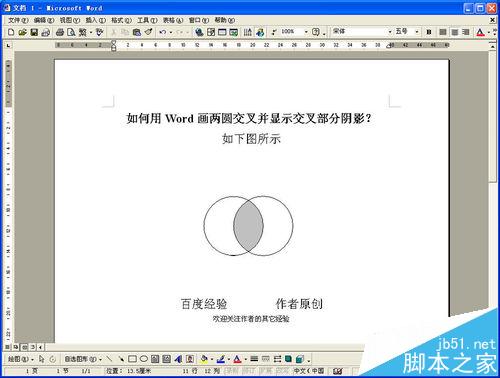The image size is (500, 378).
Task: Select the Rectangle drawing tool
Action: click(x=132, y=359)
